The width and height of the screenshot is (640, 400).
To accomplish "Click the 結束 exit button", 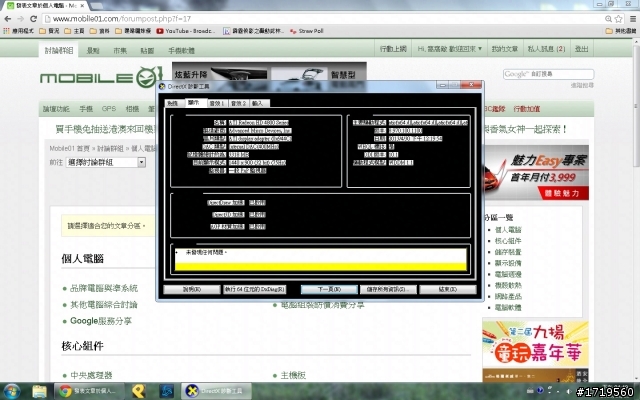I will point(448,289).
